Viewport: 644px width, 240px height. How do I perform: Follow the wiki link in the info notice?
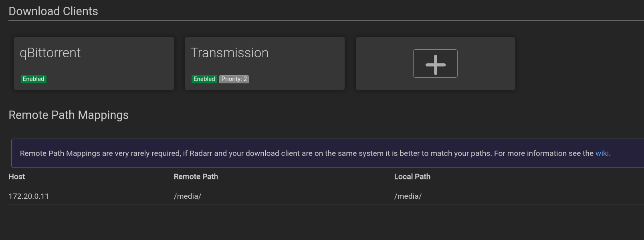click(602, 153)
